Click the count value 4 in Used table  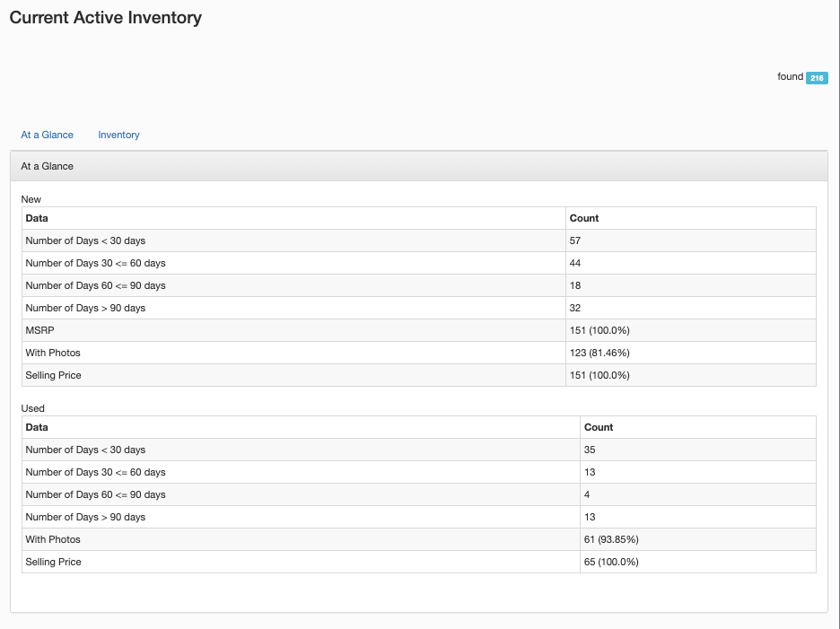[587, 494]
